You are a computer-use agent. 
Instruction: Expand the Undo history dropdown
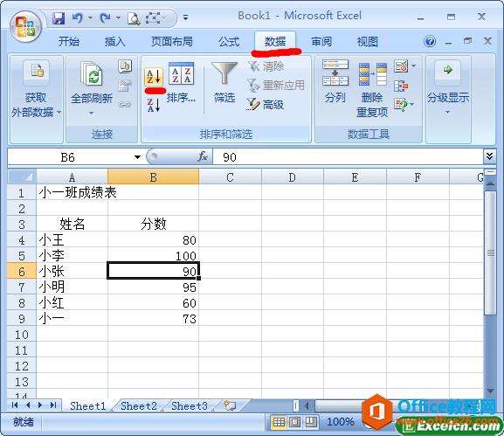click(90, 17)
